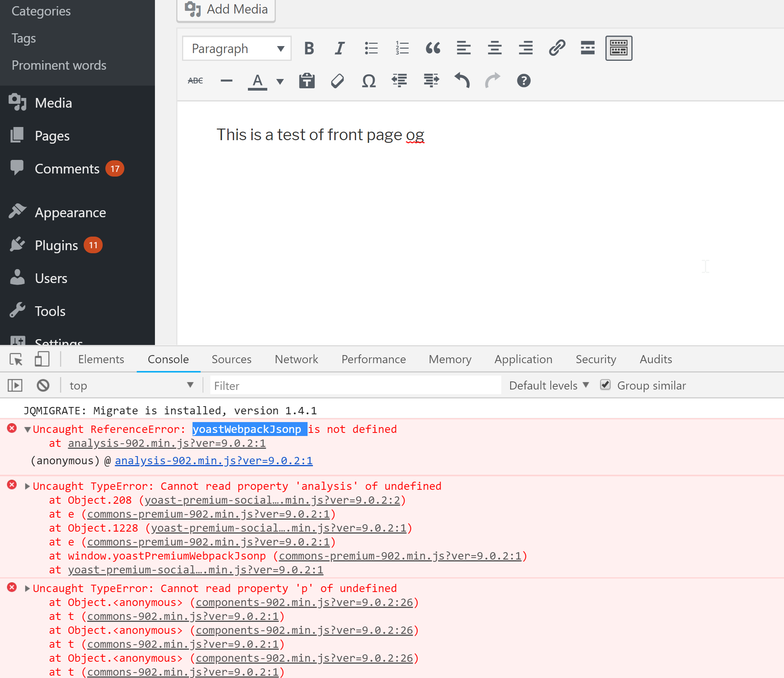Insert special character omega icon
Viewport: 784px width, 678px height.
369,81
